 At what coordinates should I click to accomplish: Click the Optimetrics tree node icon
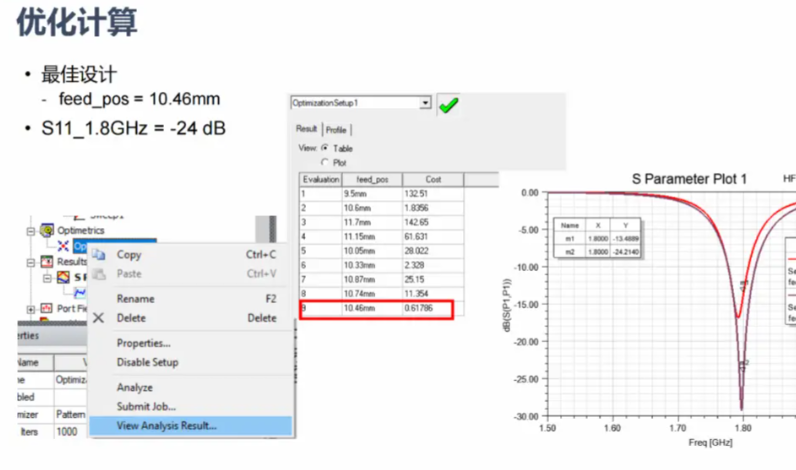coord(47,230)
